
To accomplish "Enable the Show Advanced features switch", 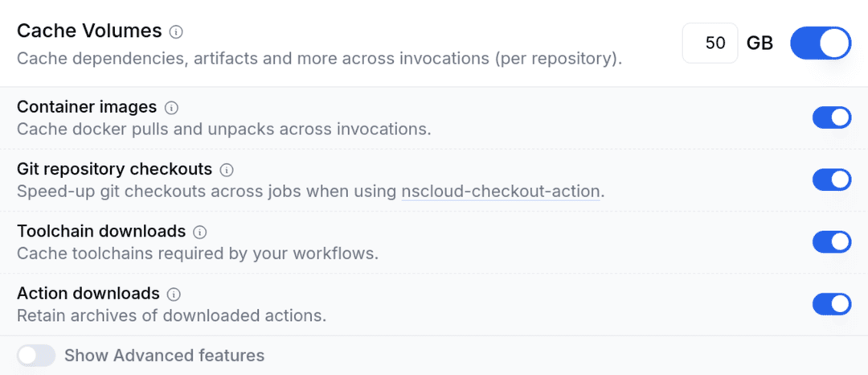I will 36,356.
